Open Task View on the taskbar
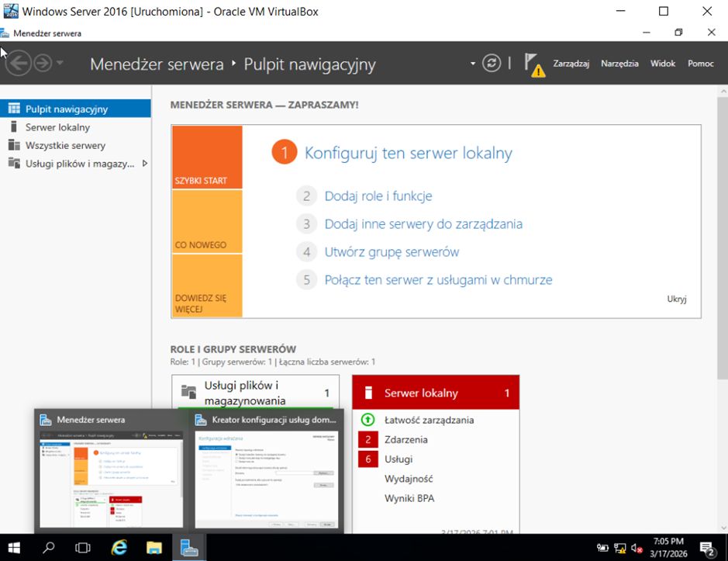This screenshot has width=728, height=561. click(x=82, y=547)
